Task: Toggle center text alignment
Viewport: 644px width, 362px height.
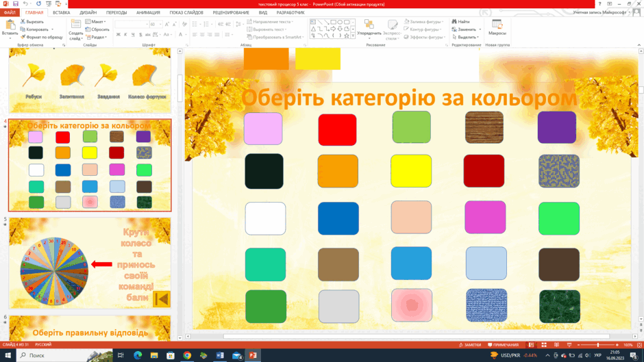Action: point(202,34)
